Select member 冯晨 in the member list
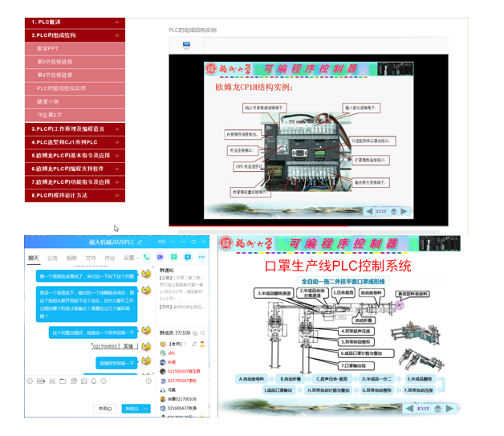 (x=172, y=389)
